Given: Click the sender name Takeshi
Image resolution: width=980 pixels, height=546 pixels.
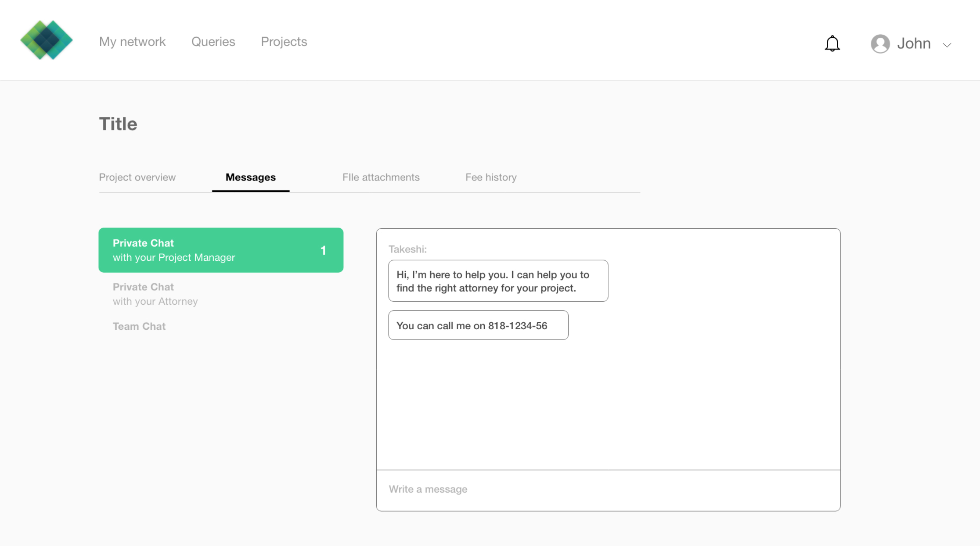Looking at the screenshot, I should click(408, 249).
